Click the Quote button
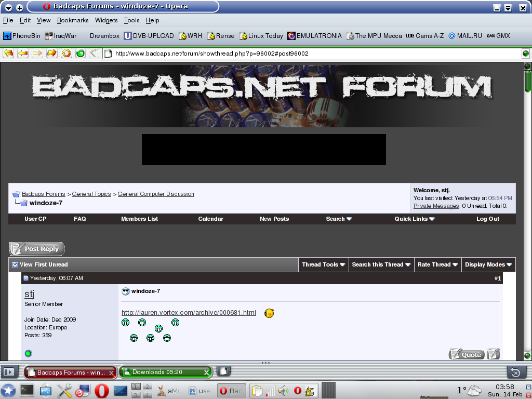Viewport: 532px width, 399px height. click(x=467, y=354)
